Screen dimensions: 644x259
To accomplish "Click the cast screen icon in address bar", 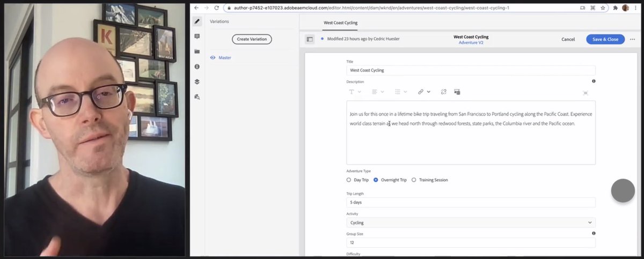I will click(x=583, y=8).
